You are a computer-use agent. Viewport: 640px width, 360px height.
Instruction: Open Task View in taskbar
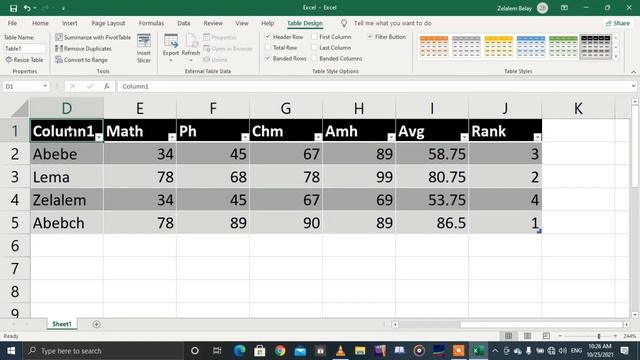(x=217, y=351)
